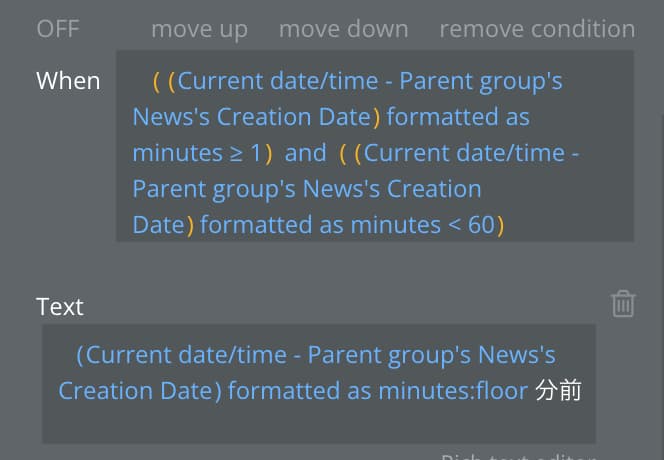This screenshot has height=460, width=664.
Task: Click formatted as minutes:floor in Text box
Action: tap(378, 391)
